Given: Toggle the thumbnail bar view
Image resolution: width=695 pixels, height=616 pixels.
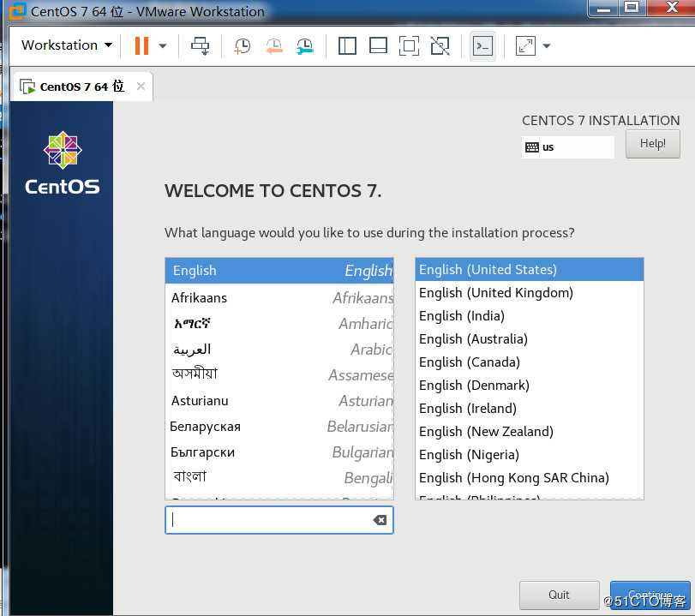Looking at the screenshot, I should pos(378,45).
